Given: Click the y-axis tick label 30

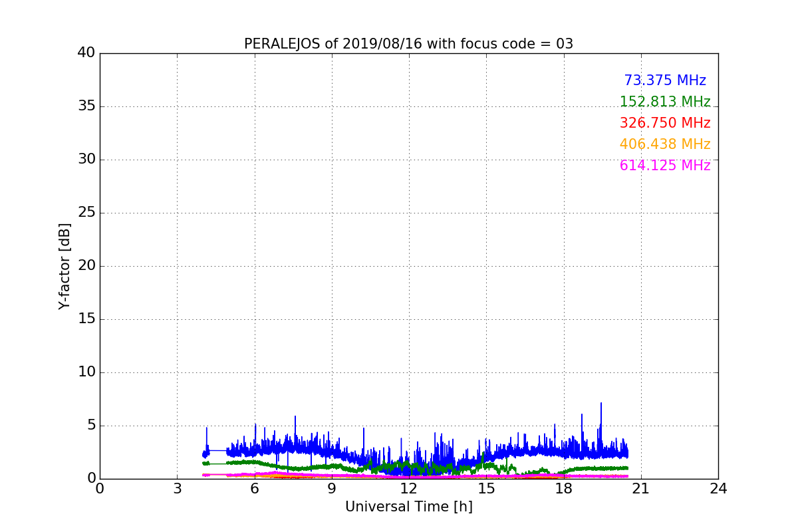Looking at the screenshot, I should coord(86,160).
